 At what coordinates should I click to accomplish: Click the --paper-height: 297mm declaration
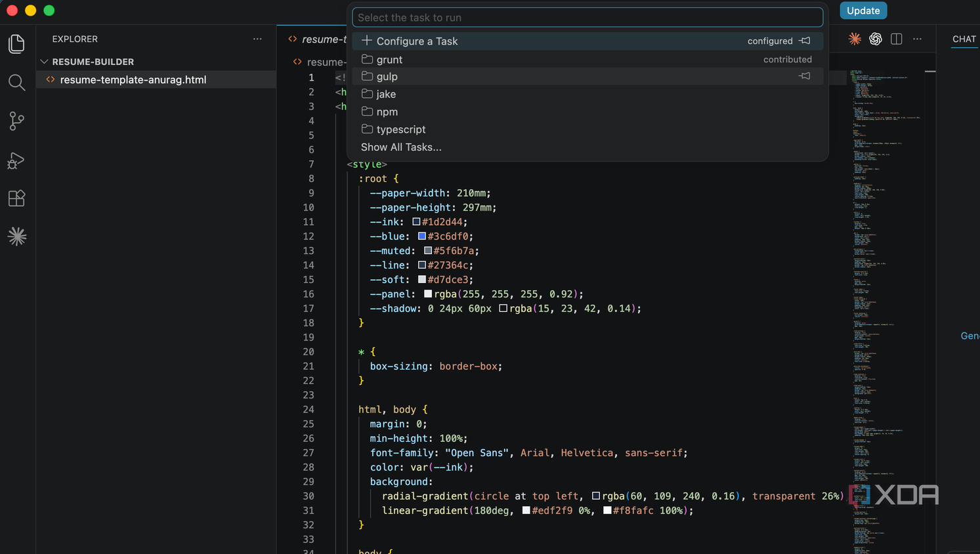(433, 207)
